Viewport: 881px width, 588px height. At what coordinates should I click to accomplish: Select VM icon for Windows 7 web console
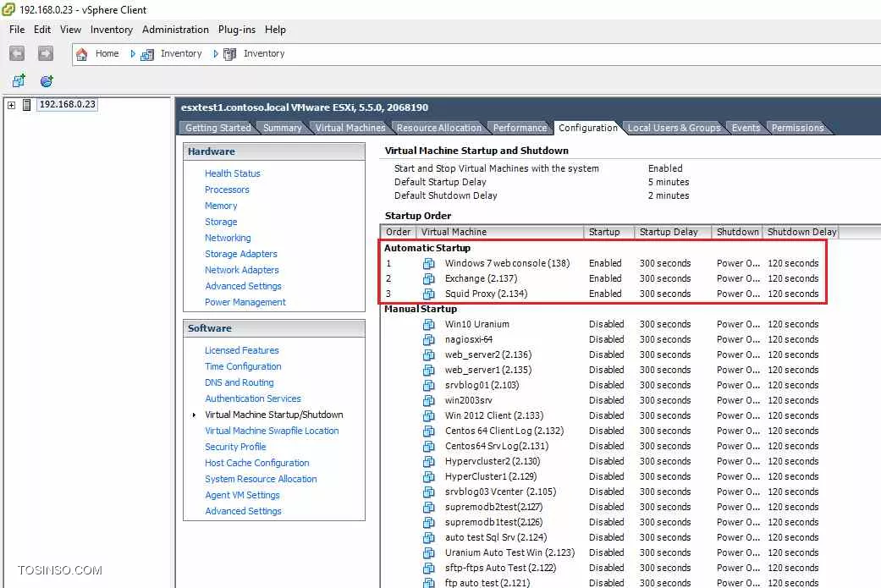point(429,263)
